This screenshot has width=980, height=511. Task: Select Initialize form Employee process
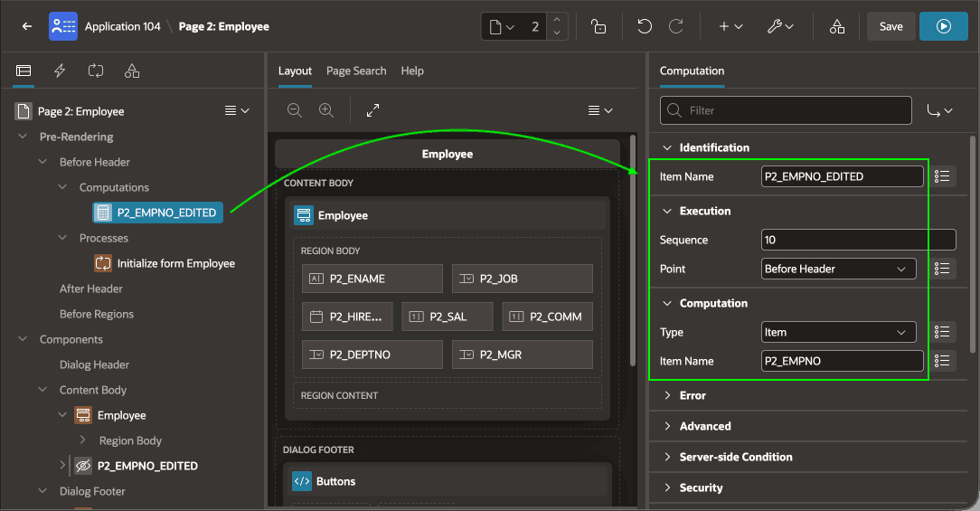point(165,263)
